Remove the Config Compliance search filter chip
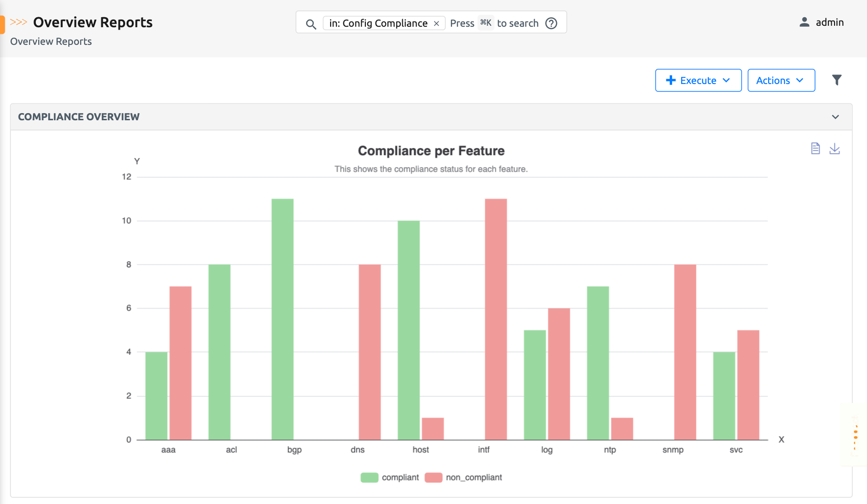The height and width of the screenshot is (504, 867). 436,23
